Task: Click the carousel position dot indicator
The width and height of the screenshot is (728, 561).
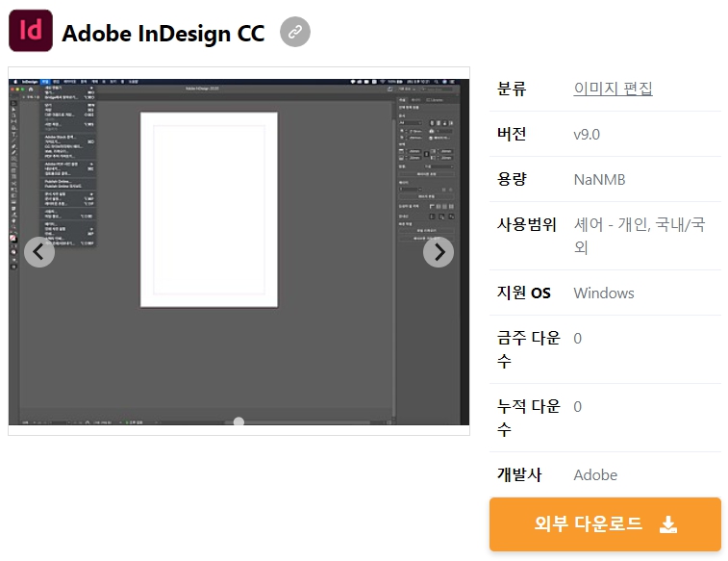Action: 238,421
